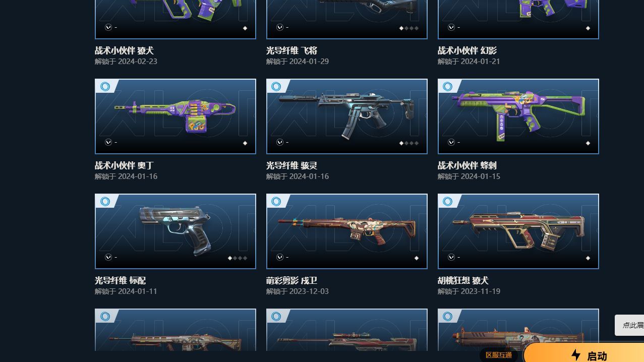Click the 光导纤维 飞将 skin title
This screenshot has height=362, width=644.
(292, 50)
